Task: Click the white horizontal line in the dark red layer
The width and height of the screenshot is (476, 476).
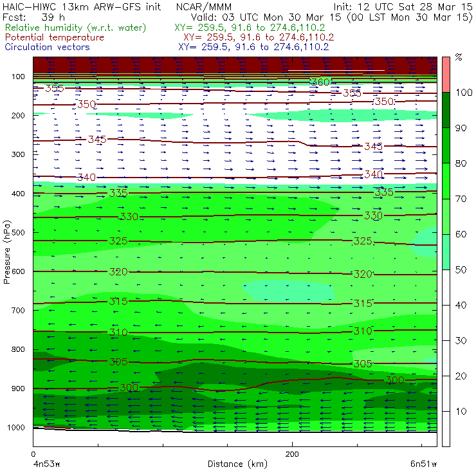Action: 336,70
